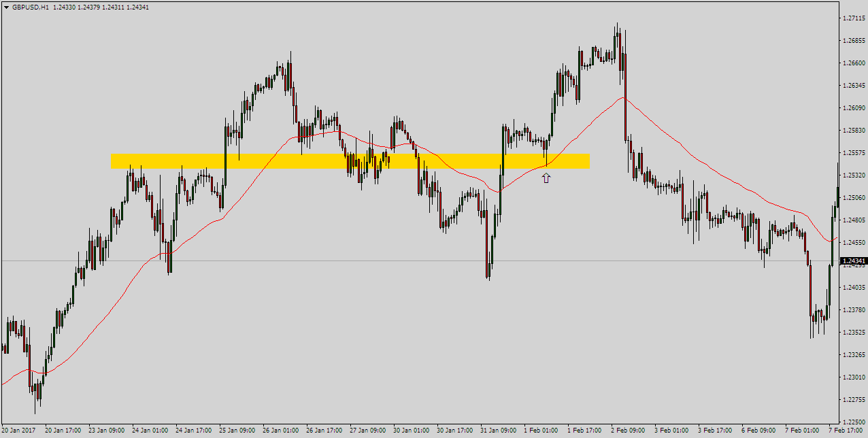Click the current price tag 1.24341
This screenshot has width=868, height=438.
tap(854, 260)
